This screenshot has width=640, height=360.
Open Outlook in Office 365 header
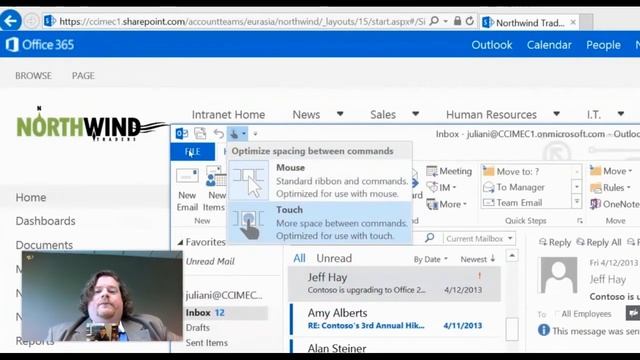[x=492, y=44]
